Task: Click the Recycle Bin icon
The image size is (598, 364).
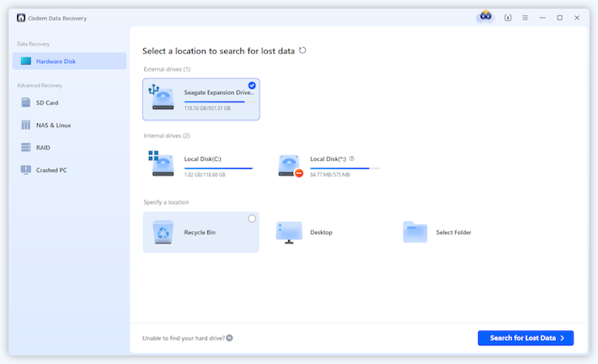Action: point(163,232)
